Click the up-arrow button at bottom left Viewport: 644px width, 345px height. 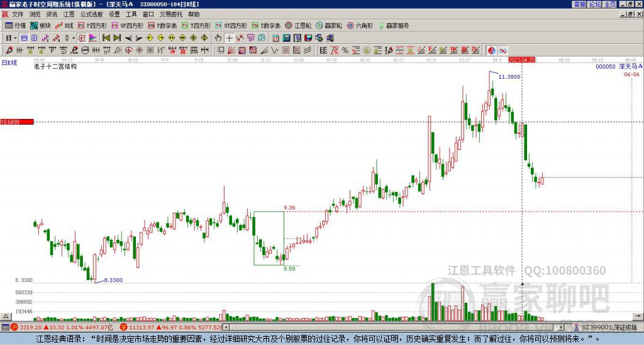[6, 316]
